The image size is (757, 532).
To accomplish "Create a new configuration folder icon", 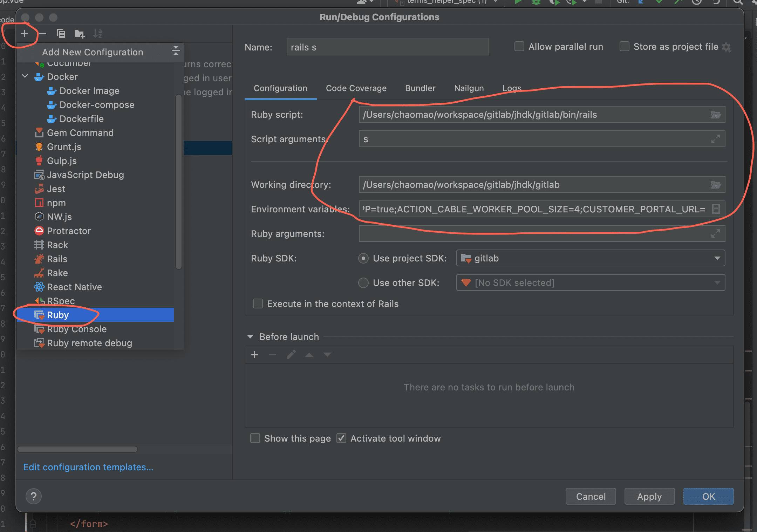I will point(79,34).
